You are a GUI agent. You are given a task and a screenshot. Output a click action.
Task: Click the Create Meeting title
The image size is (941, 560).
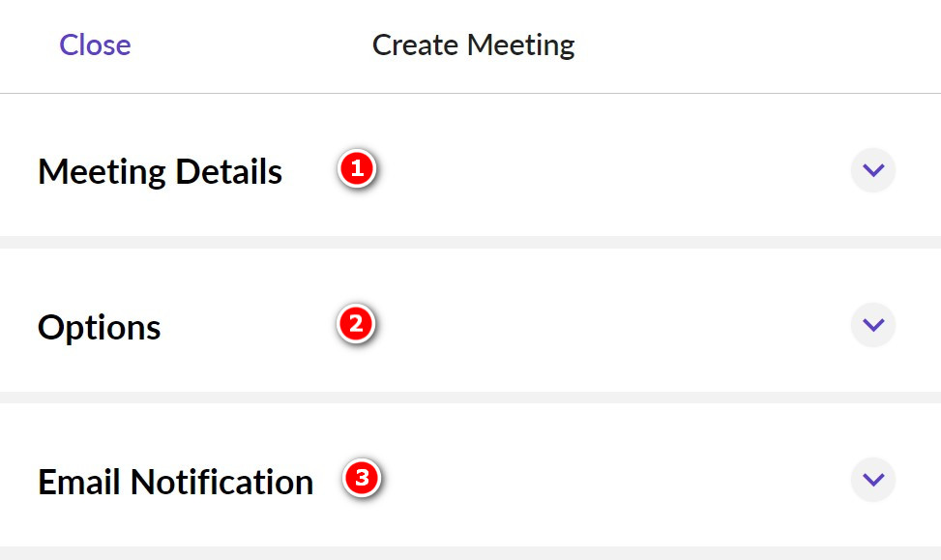473,44
